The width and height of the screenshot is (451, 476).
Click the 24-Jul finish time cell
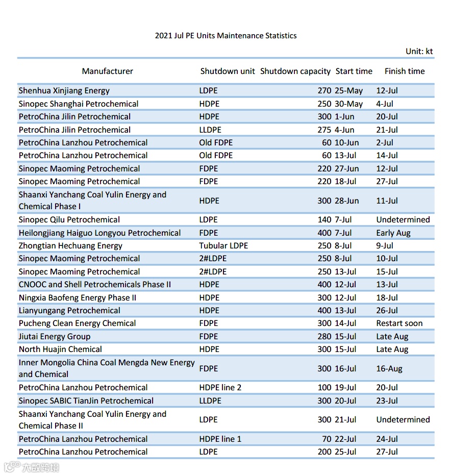coord(387,439)
